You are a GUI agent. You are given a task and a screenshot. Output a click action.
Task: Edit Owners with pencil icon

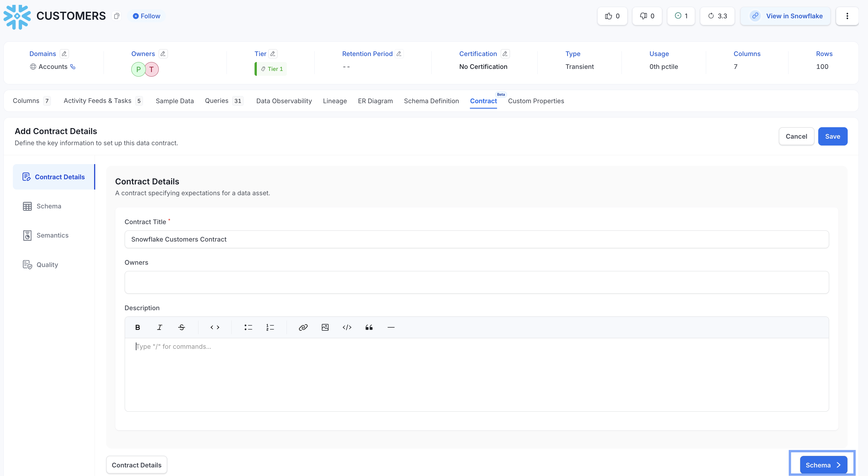tap(163, 53)
